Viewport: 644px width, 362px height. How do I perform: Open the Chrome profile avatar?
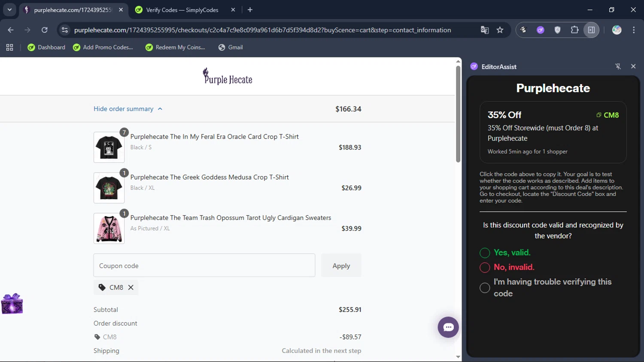(x=617, y=30)
